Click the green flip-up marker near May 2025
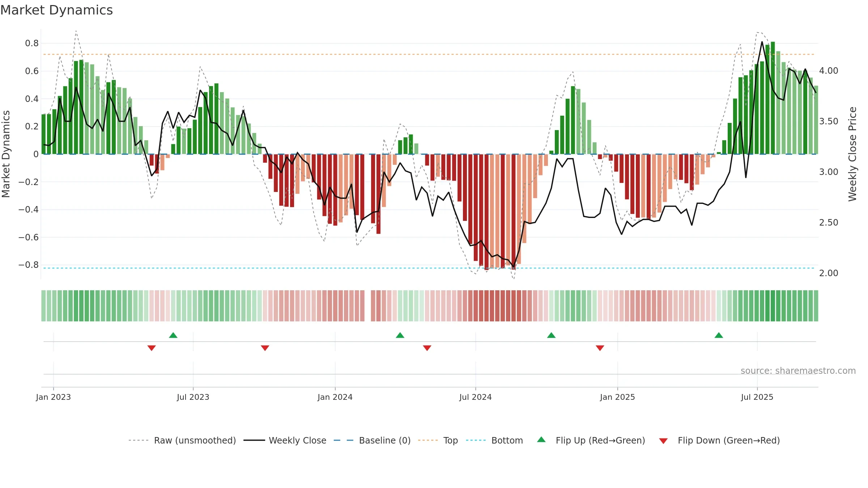This screenshot has width=868, height=488. (x=719, y=335)
